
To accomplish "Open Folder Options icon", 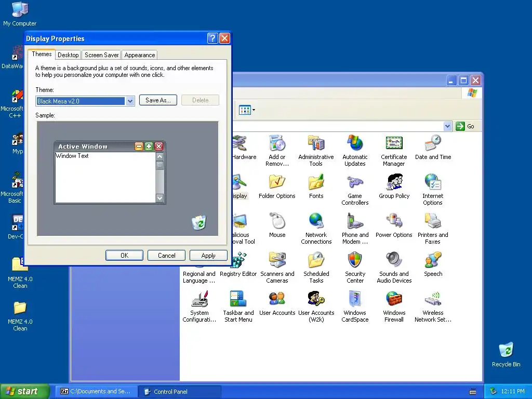I will [x=277, y=187].
